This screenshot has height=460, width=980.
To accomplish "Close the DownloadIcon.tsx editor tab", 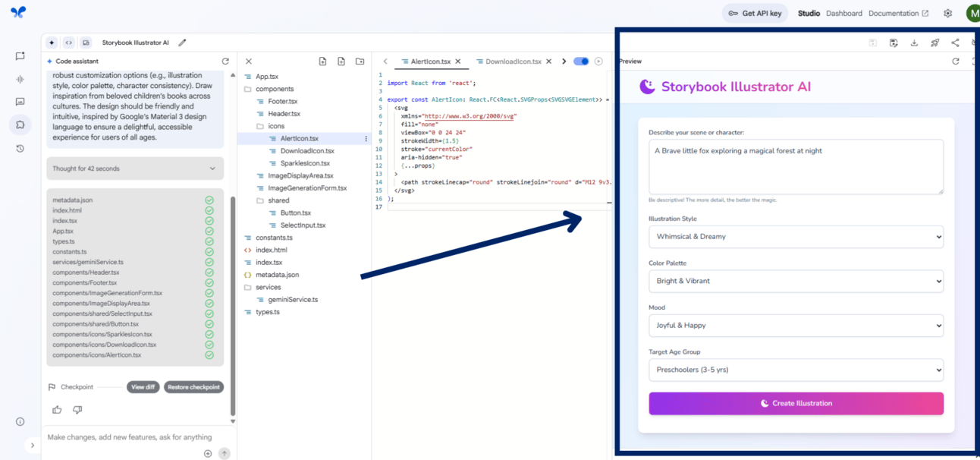I will tap(549, 61).
